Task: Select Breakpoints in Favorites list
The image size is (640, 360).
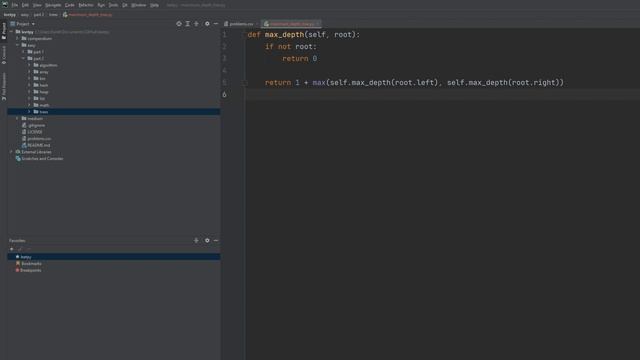Action: click(x=28, y=270)
